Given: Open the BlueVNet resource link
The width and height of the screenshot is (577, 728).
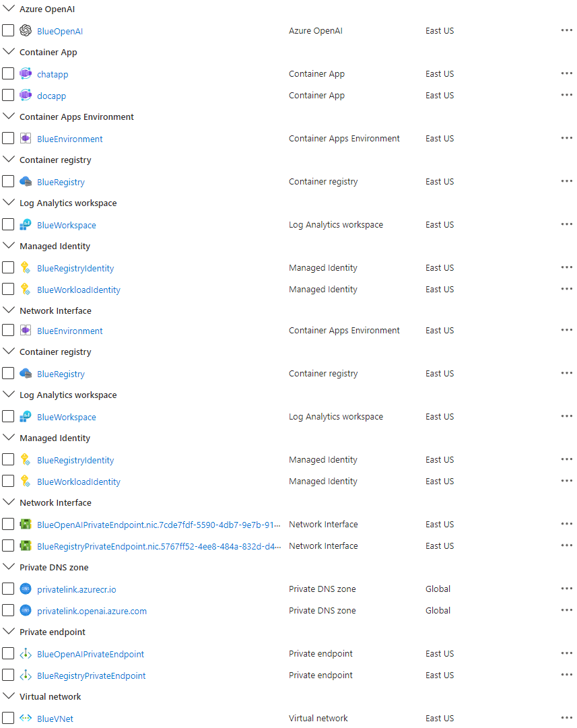Looking at the screenshot, I should (55, 719).
